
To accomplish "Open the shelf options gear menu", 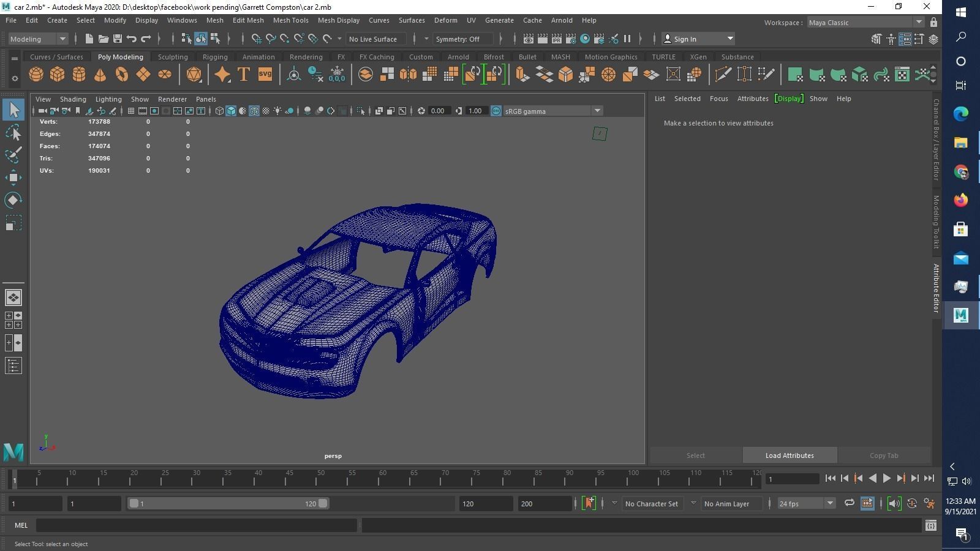I will (14, 78).
